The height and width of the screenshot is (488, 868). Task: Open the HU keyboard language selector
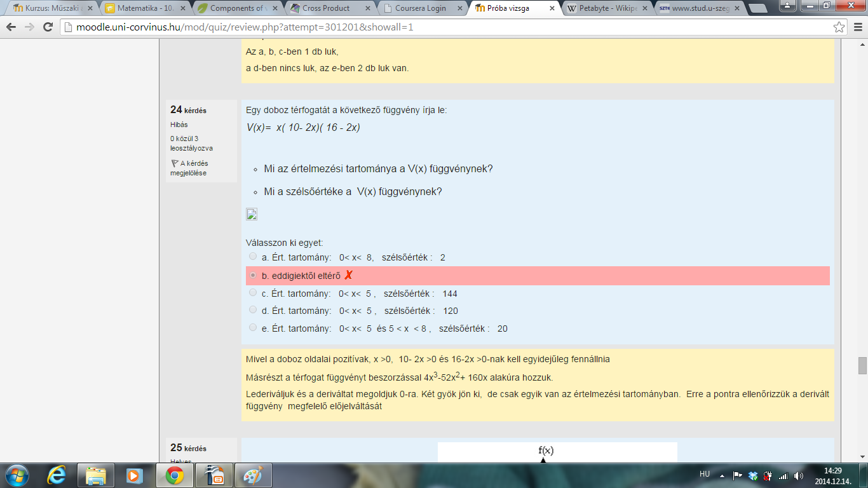704,474
